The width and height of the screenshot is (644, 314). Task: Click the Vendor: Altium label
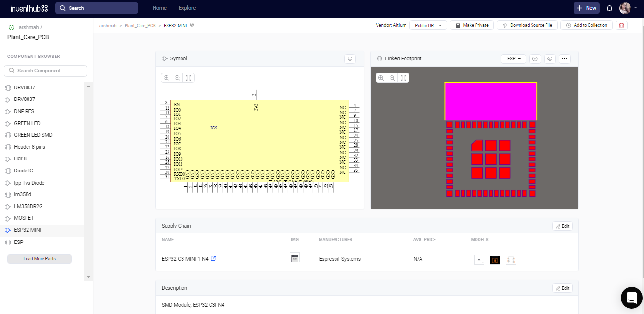pos(391,25)
